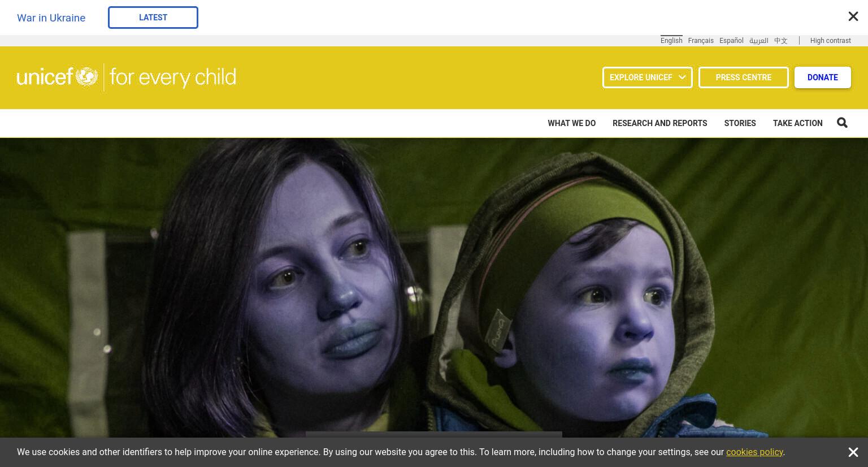Open the What We Do menu
868x467 pixels.
(x=571, y=123)
